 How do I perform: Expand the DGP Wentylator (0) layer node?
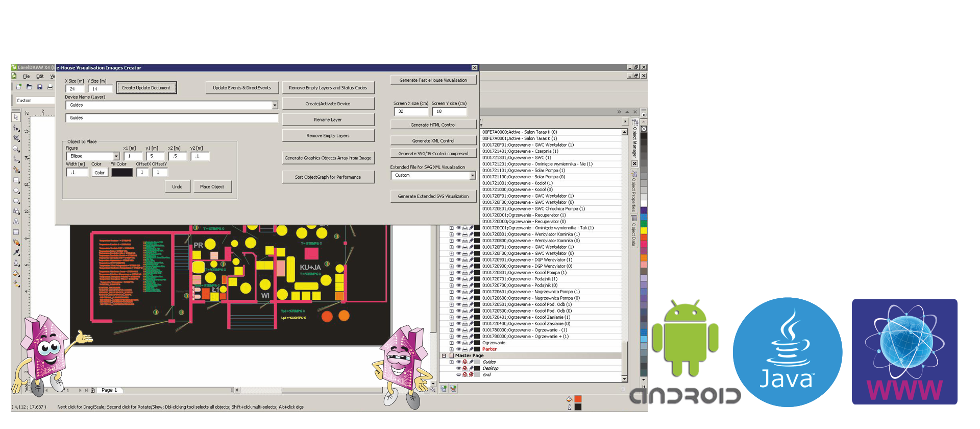coord(452,266)
